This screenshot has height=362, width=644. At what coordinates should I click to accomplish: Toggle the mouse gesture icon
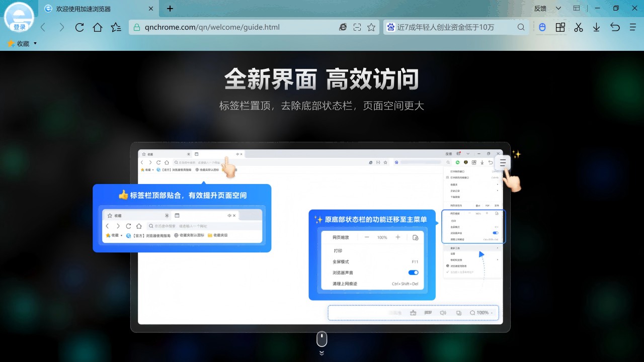tap(542, 27)
